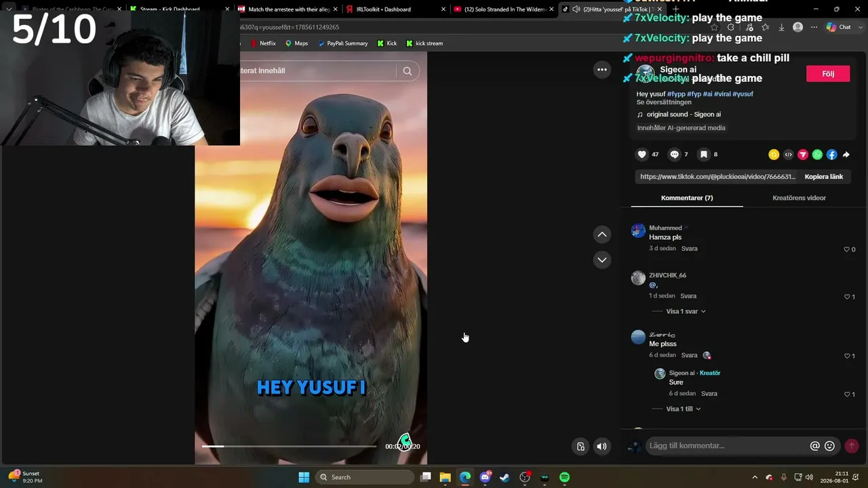Switch to the Kommentarer (7) tab
Image resolution: width=868 pixels, height=488 pixels.
pyautogui.click(x=687, y=198)
